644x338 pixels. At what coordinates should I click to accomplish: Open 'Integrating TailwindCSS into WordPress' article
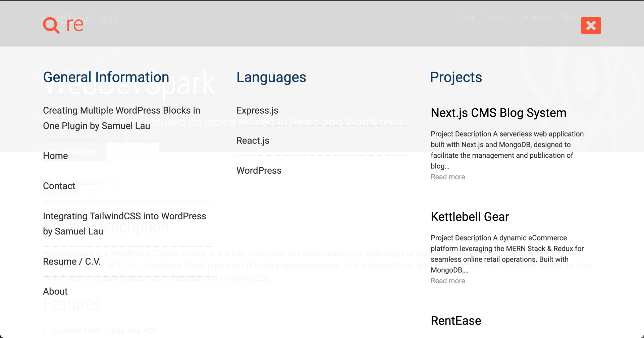124,224
